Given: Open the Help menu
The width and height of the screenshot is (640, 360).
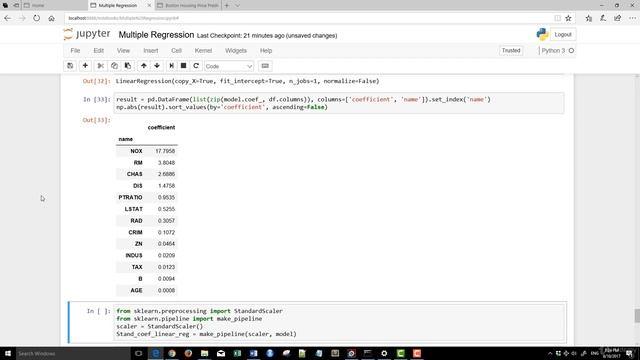Looking at the screenshot, I should click(266, 51).
